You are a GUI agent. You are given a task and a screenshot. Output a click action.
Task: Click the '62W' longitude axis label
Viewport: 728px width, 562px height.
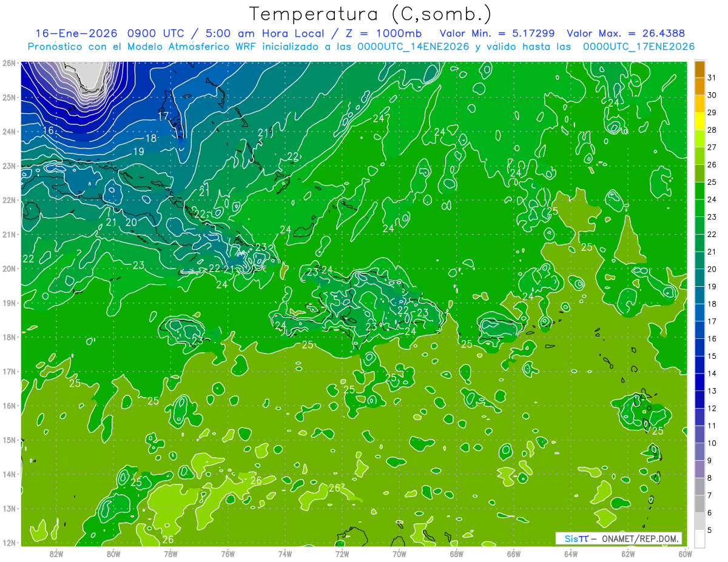(x=628, y=554)
